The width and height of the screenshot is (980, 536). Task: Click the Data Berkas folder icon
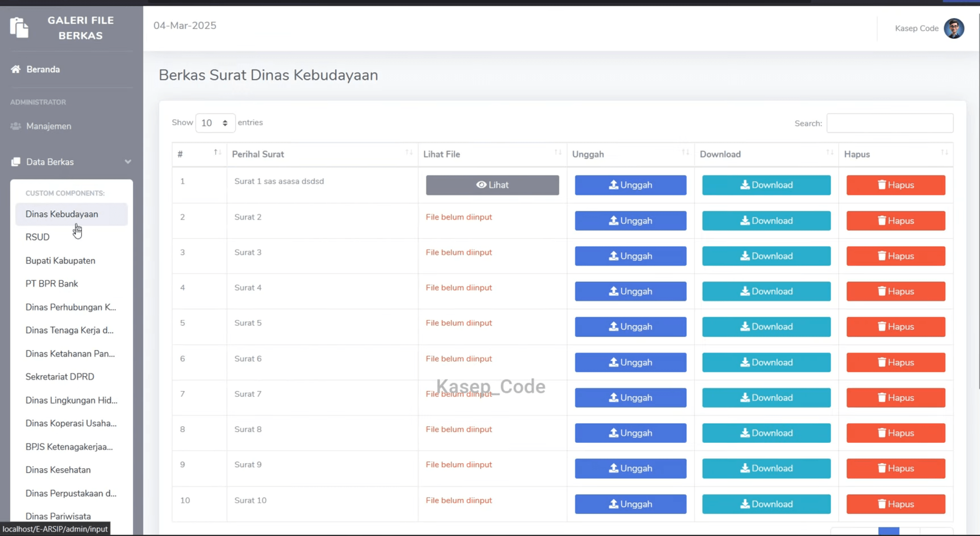pos(16,162)
